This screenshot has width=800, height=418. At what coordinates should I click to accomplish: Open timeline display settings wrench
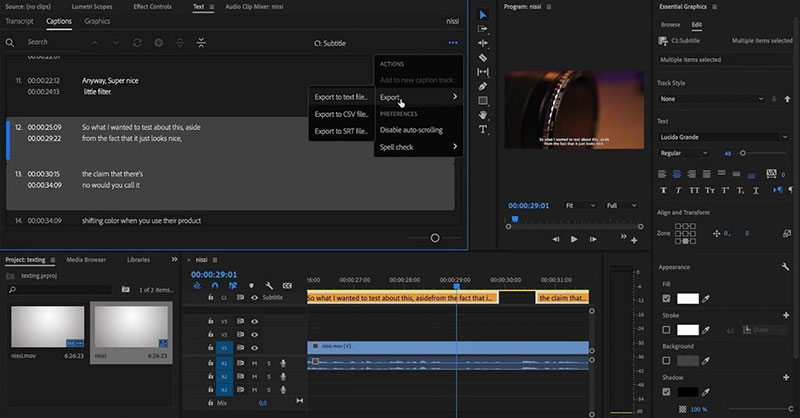coord(269,286)
